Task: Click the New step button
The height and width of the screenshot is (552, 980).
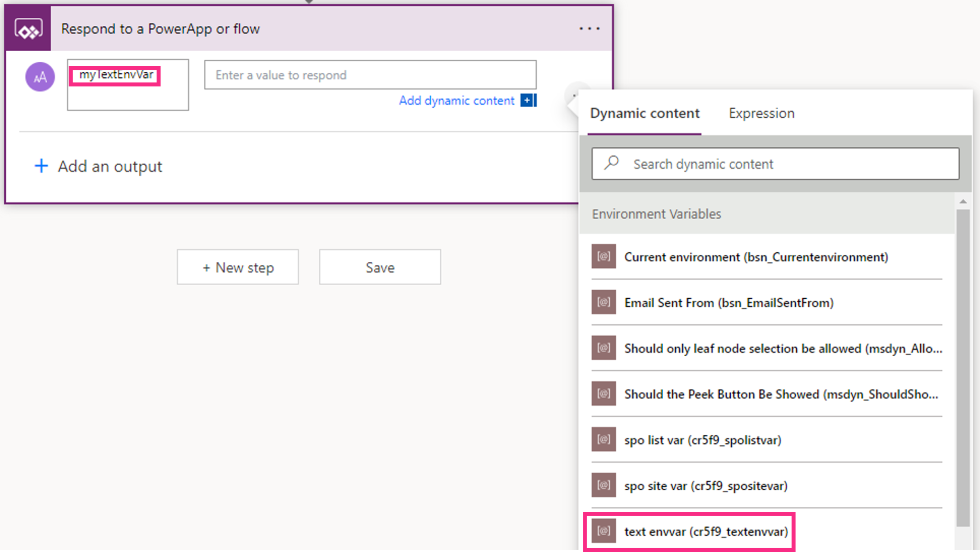Action: (238, 267)
